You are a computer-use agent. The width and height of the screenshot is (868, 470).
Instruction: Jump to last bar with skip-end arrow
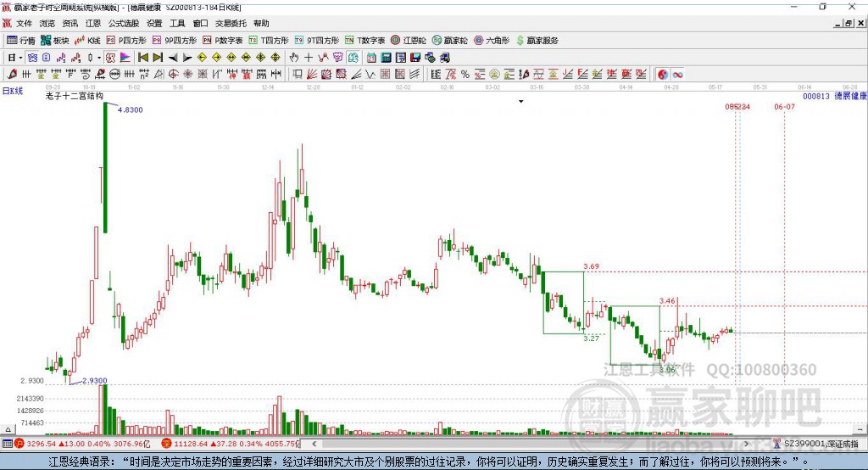[158, 58]
